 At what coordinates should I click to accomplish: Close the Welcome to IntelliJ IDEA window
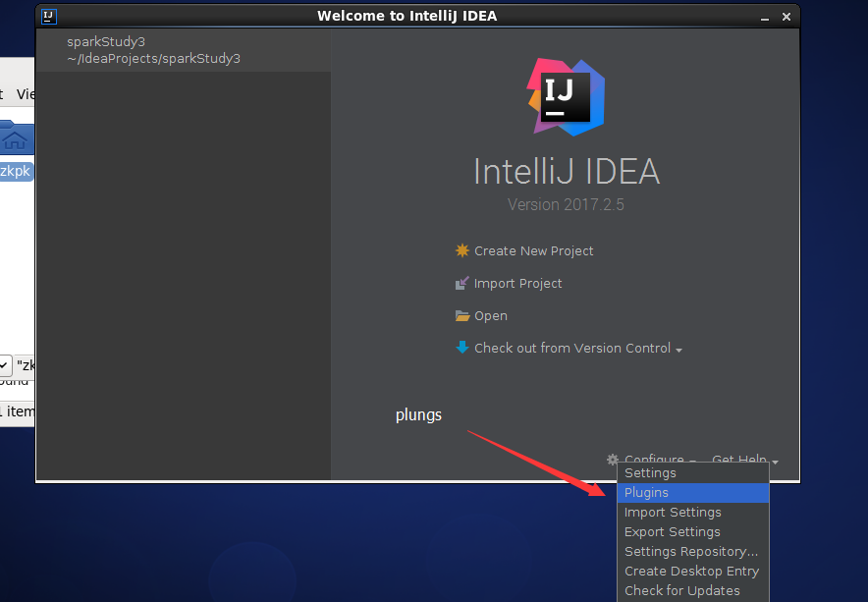(x=787, y=17)
